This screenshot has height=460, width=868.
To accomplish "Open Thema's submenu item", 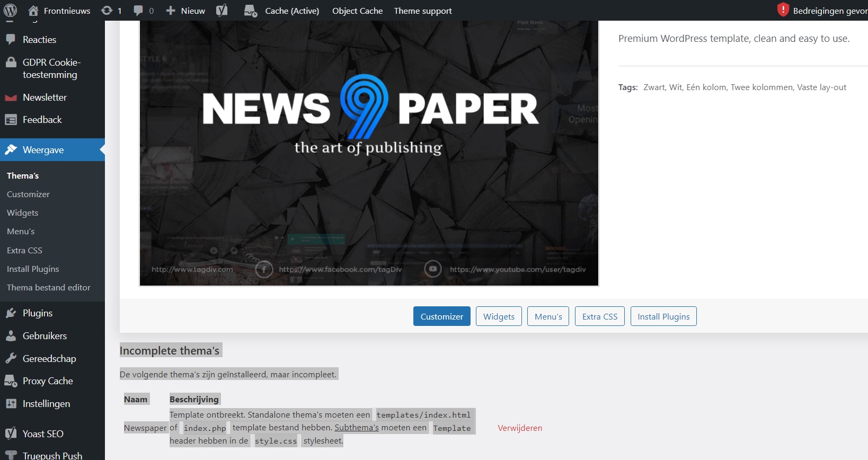I will (23, 176).
